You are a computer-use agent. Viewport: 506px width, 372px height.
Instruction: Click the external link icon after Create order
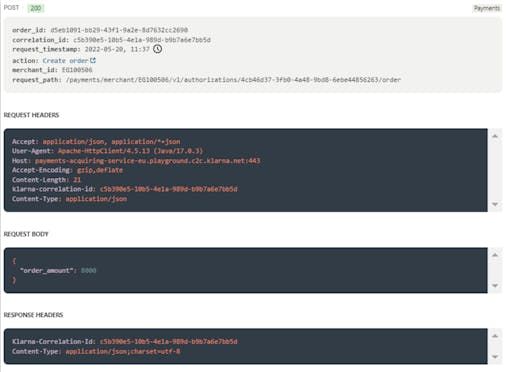(x=93, y=60)
